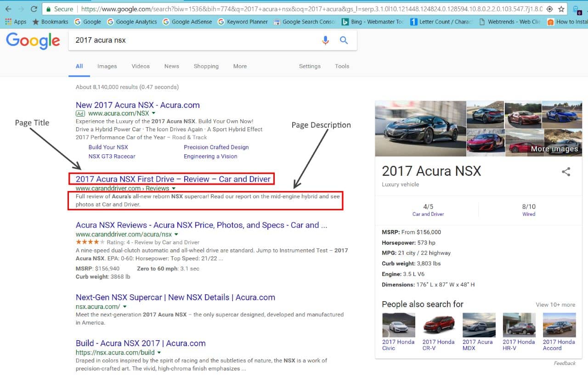Open Acura NSX Reviews Car and Driver result
This screenshot has width=588, height=376.
[x=202, y=225]
